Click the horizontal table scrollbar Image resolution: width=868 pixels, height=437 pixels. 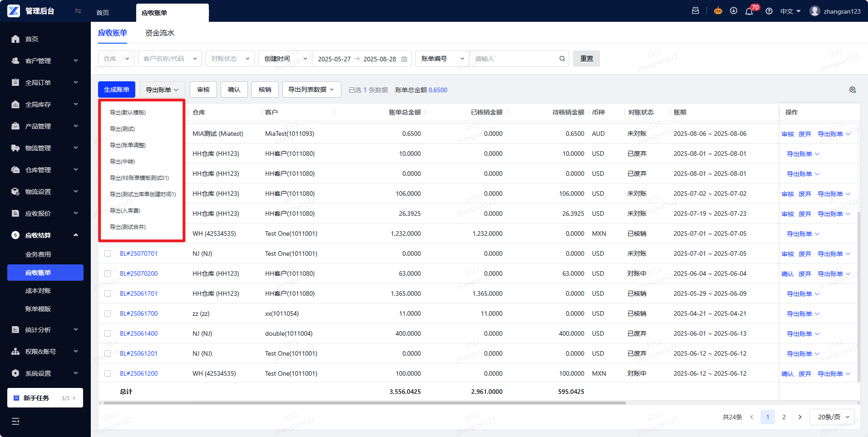point(364,403)
